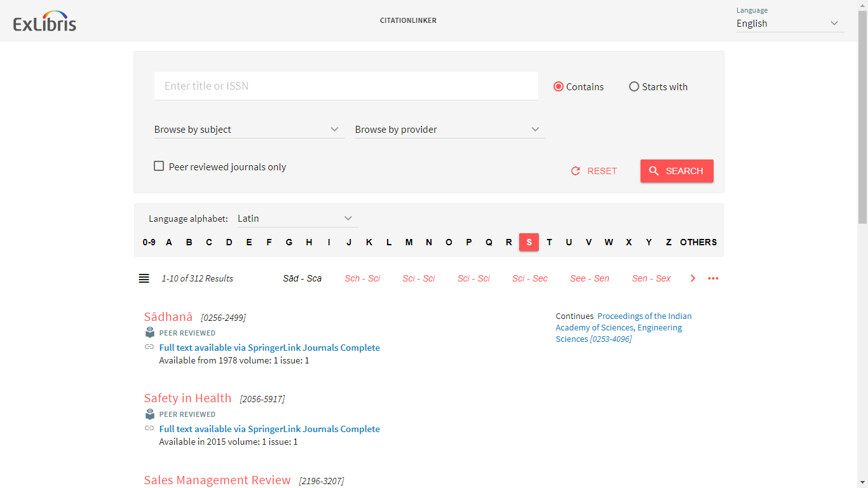The height and width of the screenshot is (488, 868).
Task: Click the link icon beside Safety in Health full text
Action: coord(149,428)
